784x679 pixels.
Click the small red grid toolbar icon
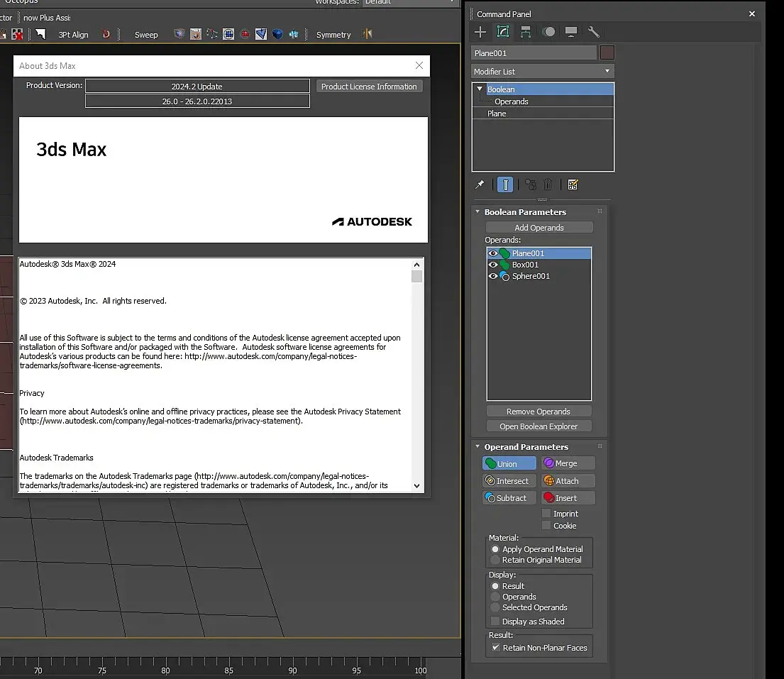pos(245,34)
